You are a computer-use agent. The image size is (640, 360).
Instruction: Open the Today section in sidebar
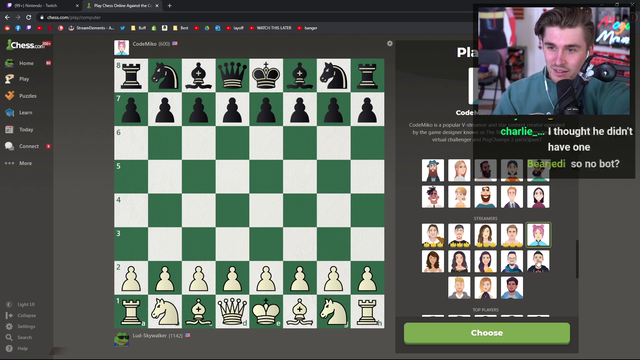pos(26,129)
